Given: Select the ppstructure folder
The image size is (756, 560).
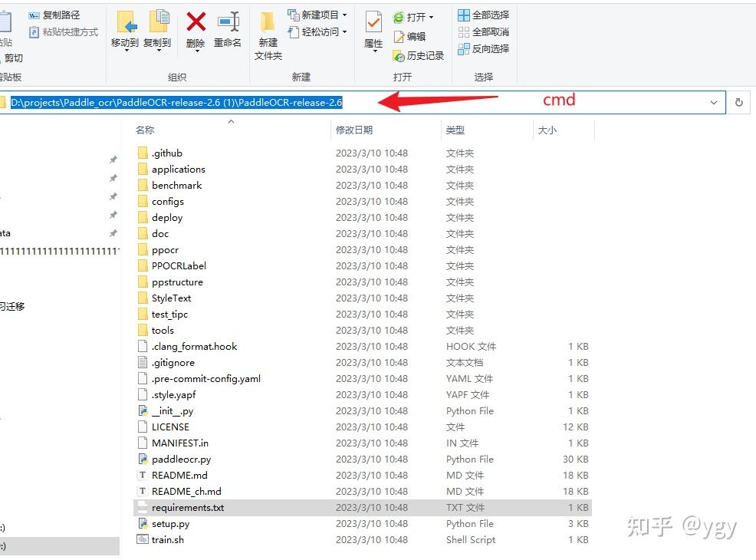Looking at the screenshot, I should click(x=177, y=282).
